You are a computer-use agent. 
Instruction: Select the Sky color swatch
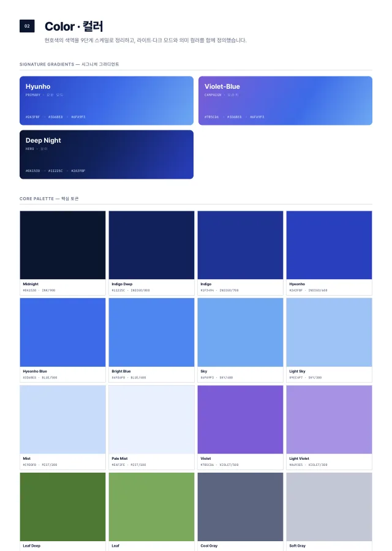coord(241,332)
